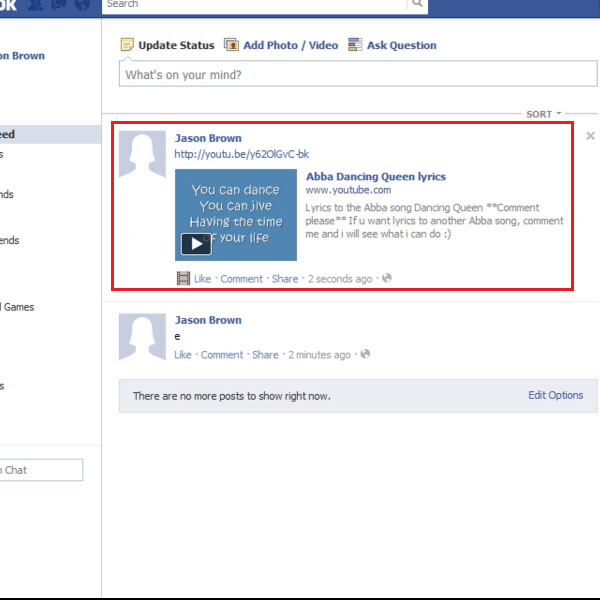
Task: Hide the YouTube link post with X
Action: pyautogui.click(x=590, y=135)
